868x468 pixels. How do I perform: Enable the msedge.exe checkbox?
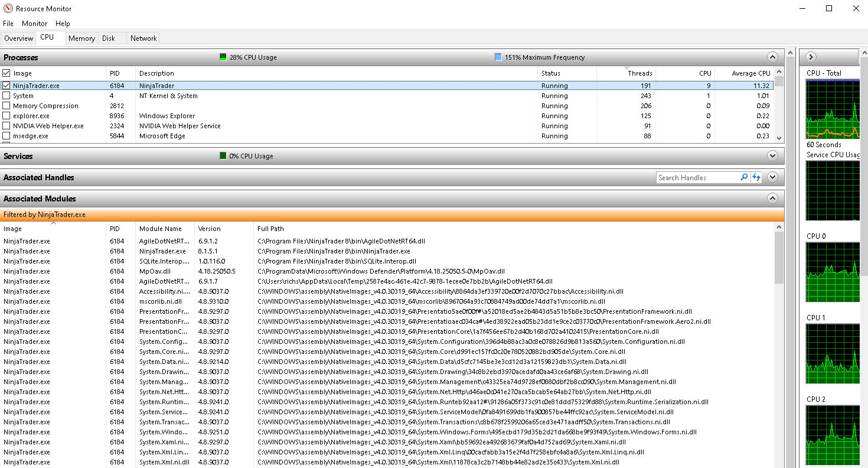[6, 136]
